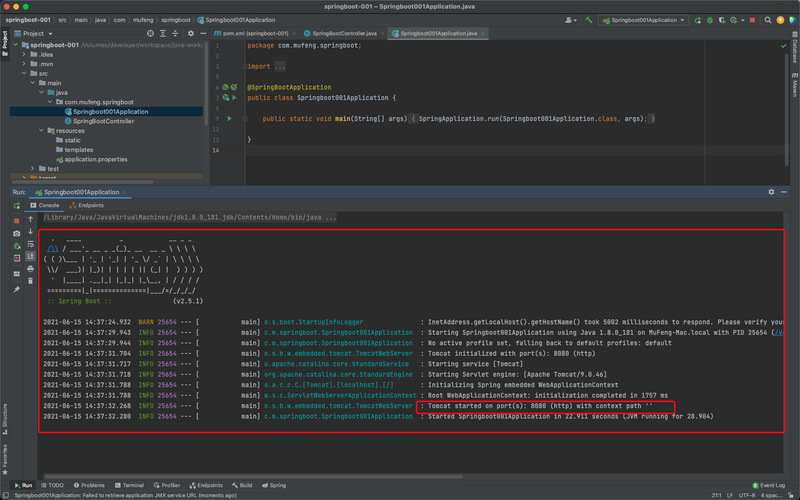Print console output with printer icon
800x500 pixels.
click(x=31, y=268)
